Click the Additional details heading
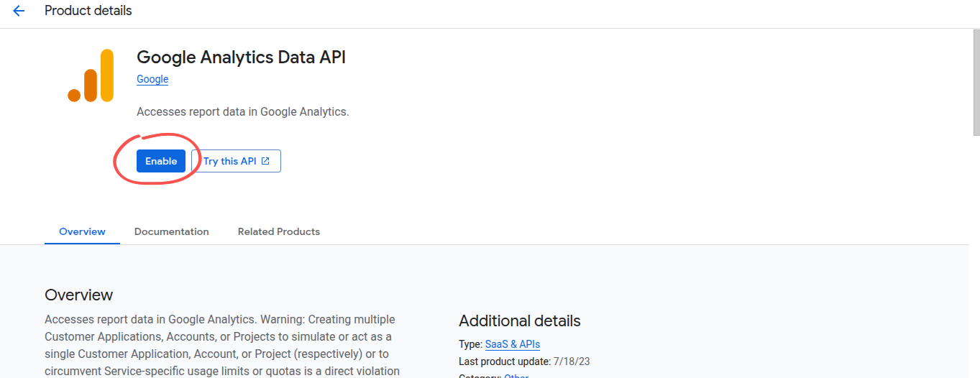The width and height of the screenshot is (980, 378). point(520,321)
